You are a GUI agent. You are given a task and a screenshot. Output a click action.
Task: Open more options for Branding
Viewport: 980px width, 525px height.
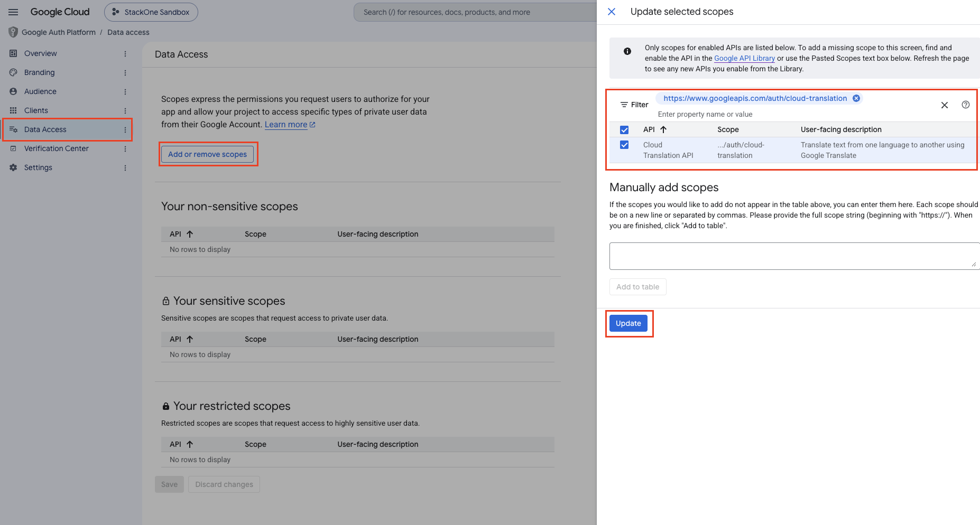click(125, 73)
